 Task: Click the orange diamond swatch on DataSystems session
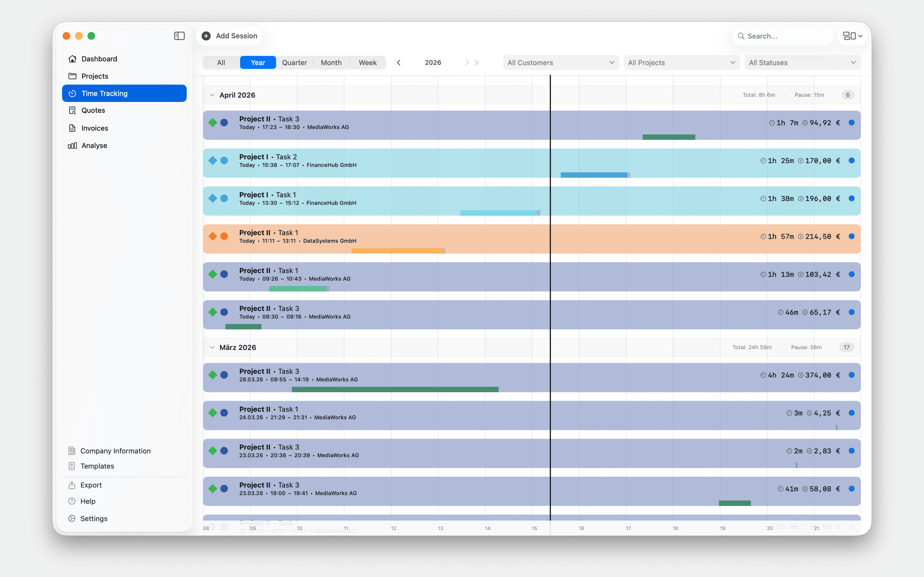tap(213, 236)
